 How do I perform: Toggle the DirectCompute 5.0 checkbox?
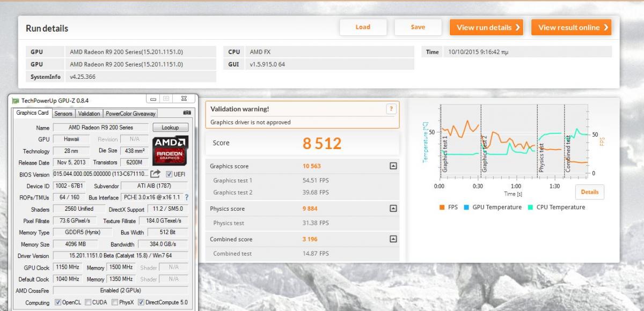click(x=141, y=302)
